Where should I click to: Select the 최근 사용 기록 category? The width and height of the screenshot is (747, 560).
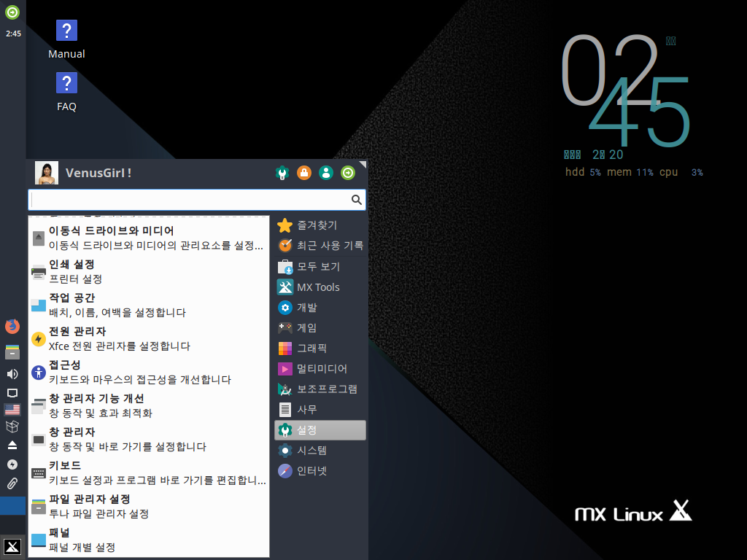point(320,245)
